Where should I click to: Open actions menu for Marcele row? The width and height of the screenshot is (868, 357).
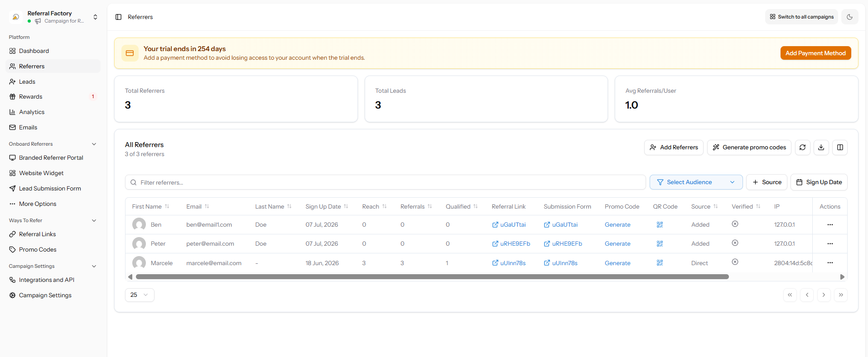(x=830, y=263)
